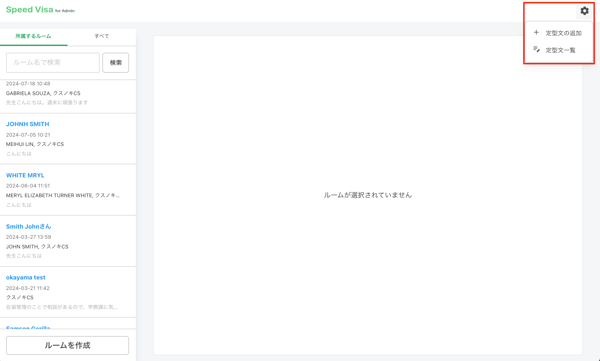Click the 2024-03-21 11:42 timestamp
Screen dimensions: 600x361
coord(28,288)
